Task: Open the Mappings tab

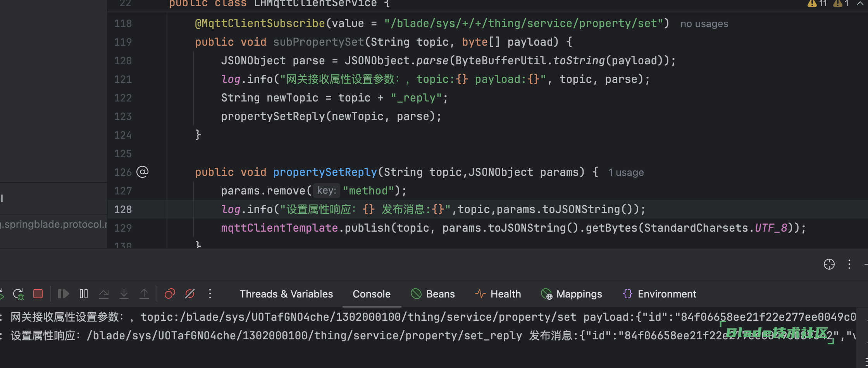Action: (572, 294)
